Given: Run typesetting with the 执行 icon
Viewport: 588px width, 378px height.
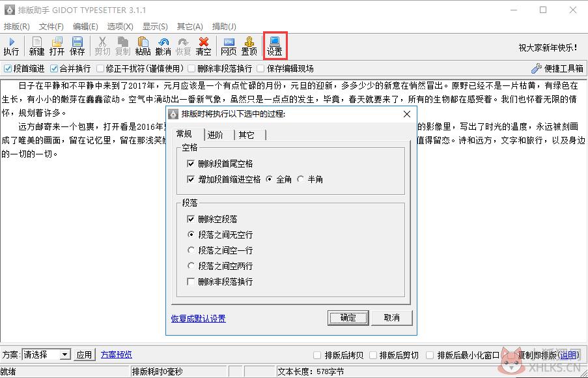Looking at the screenshot, I should pos(11,46).
